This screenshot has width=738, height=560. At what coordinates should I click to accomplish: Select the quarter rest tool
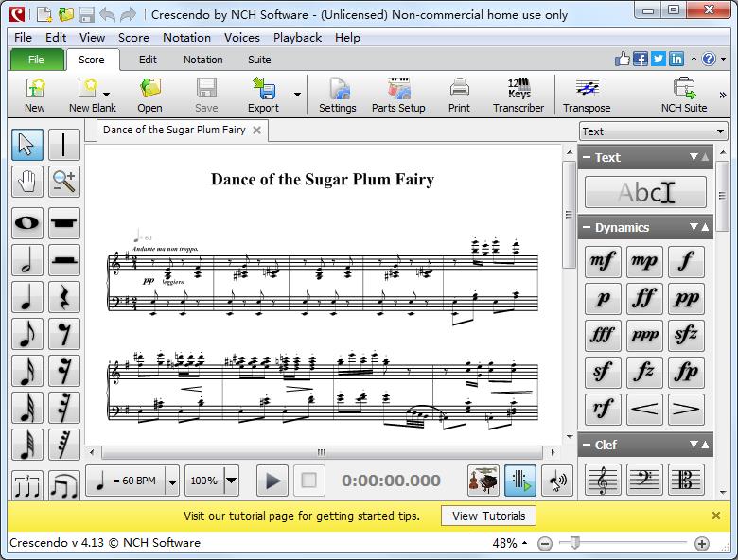pyautogui.click(x=64, y=297)
